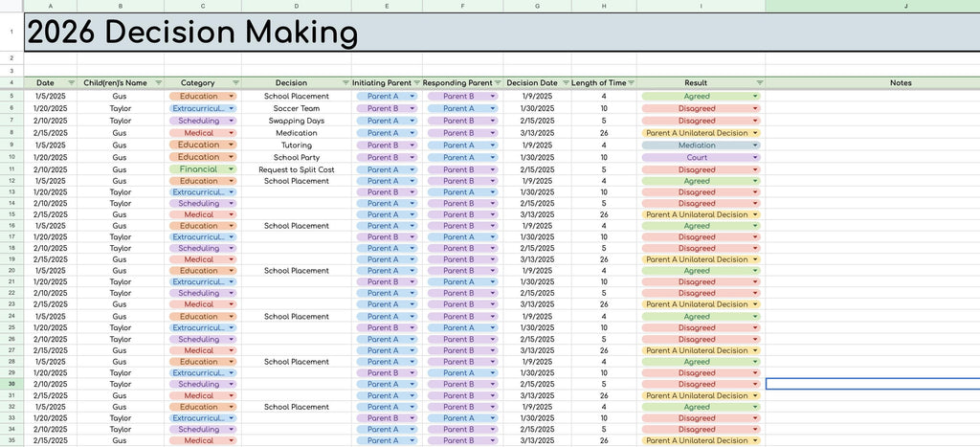Open the filter icon on Responding Parent header
Viewport: 980px width, 447px height.
tap(498, 82)
